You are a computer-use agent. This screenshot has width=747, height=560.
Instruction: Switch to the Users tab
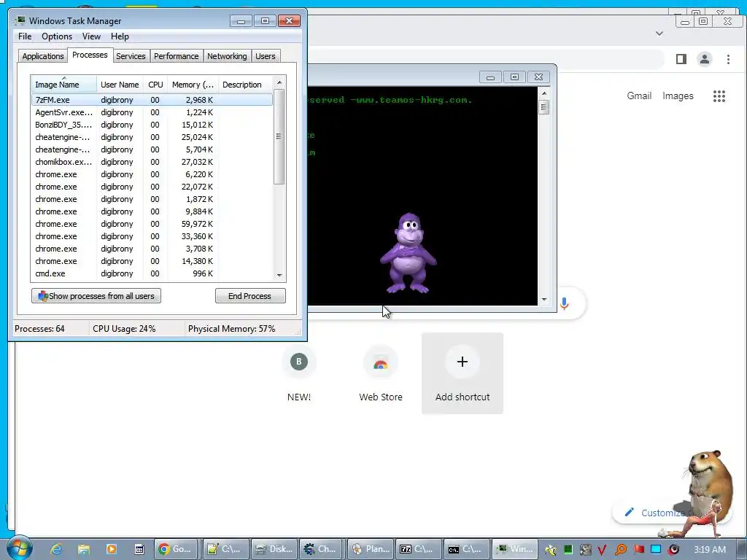coord(265,56)
